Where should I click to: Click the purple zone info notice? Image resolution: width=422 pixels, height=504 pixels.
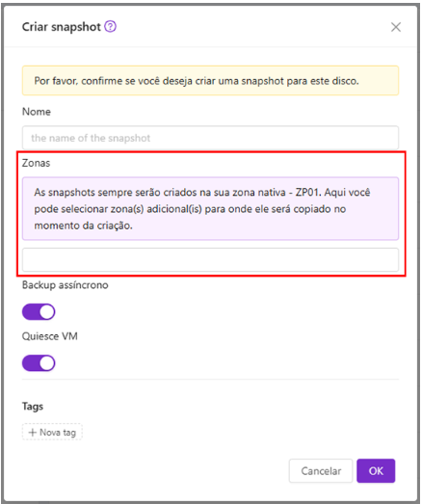pos(210,208)
